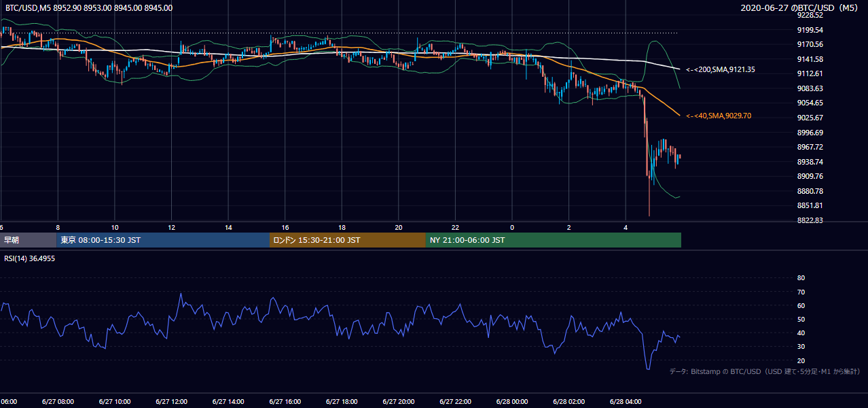The height and width of the screenshot is (408, 868).
Task: Click the 6/27 18:00 time axis label
Action: point(342,402)
